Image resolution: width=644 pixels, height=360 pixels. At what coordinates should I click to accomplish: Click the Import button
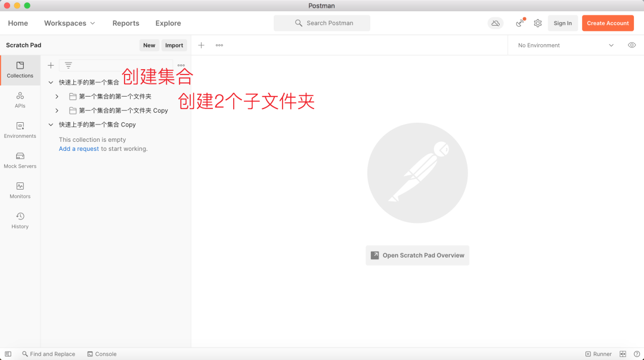coord(174,45)
